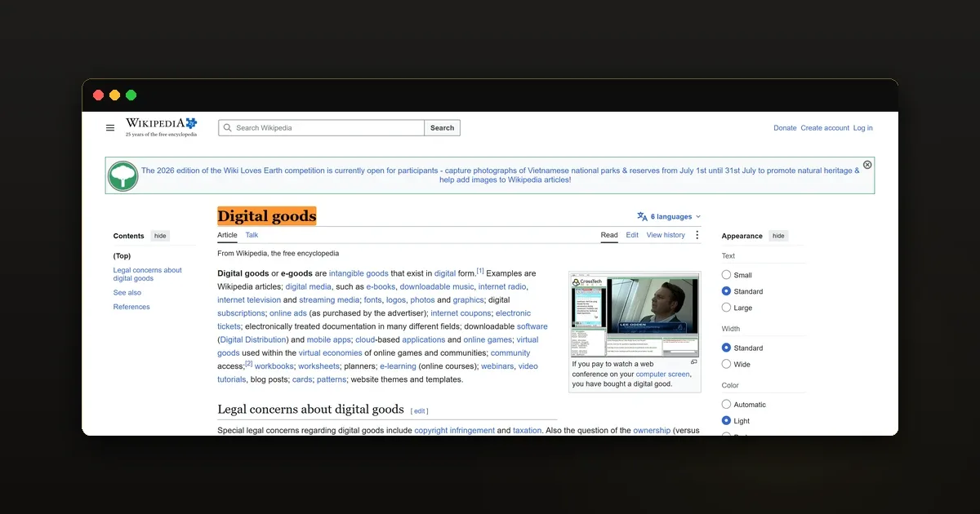The image size is (980, 514).
Task: Open the vertical three-dot tools menu
Action: [697, 235]
